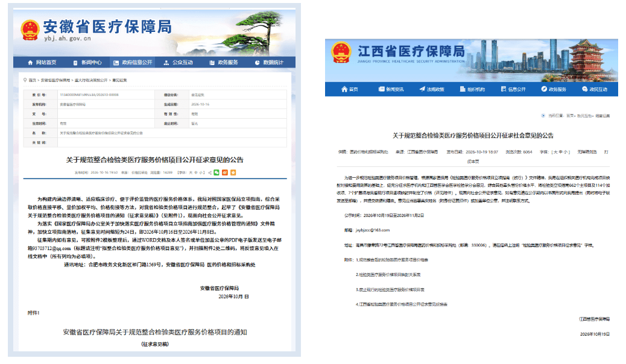Click the Jiangxi address line with 邮编 330006
Image resolution: width=626 pixels, height=364 pixels.
(x=469, y=245)
